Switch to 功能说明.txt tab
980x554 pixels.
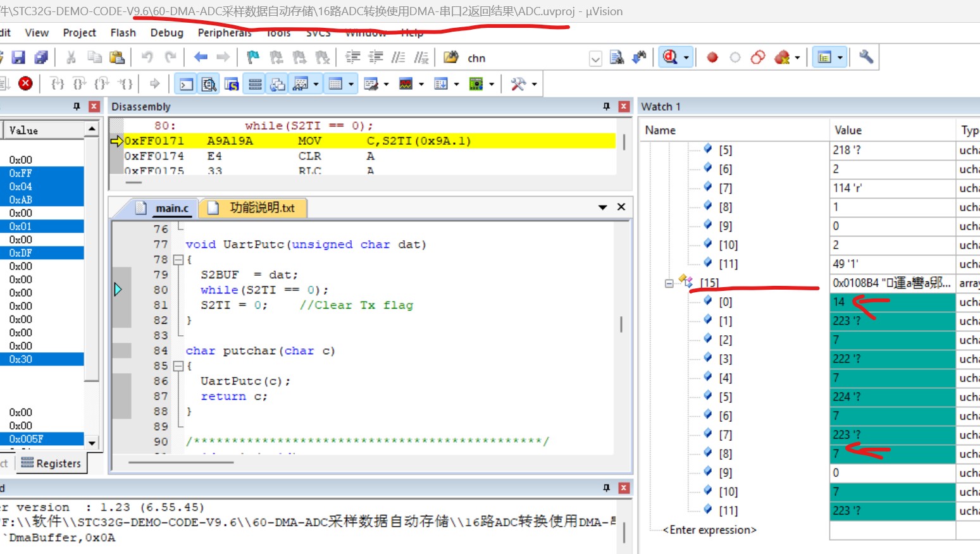(253, 208)
